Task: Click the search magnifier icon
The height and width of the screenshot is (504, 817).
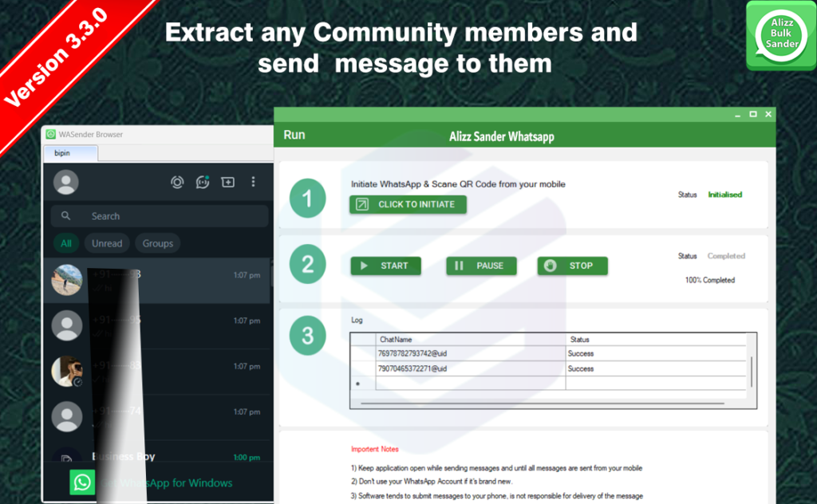Action: tap(66, 216)
